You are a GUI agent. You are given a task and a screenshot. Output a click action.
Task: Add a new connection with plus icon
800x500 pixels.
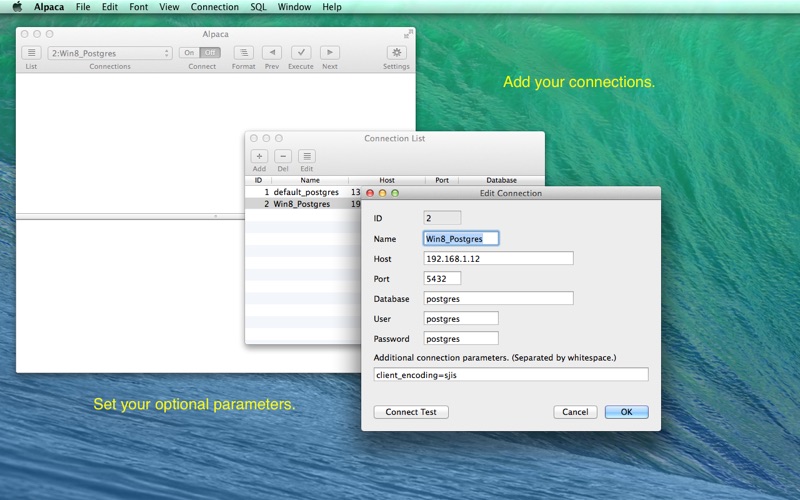259,156
